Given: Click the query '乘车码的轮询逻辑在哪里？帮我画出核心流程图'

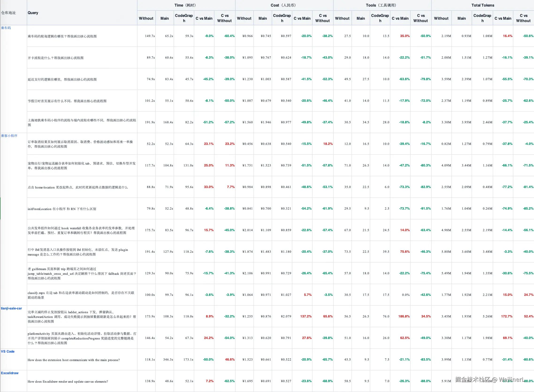Looking at the screenshot, I should (x=62, y=36).
